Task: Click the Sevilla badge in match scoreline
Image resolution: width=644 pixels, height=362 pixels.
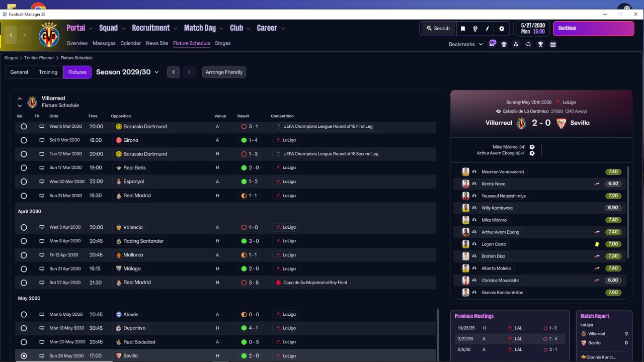Action: point(561,123)
